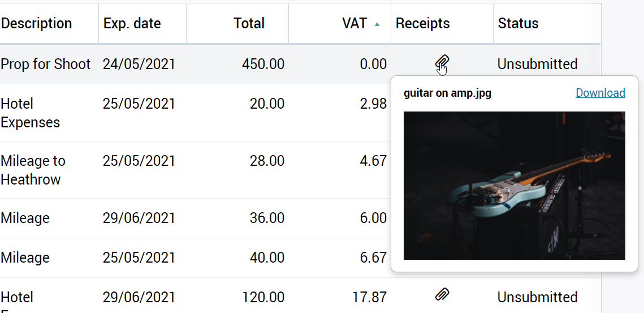644x313 pixels.
Task: Select the Mileage row with total 40.00
Action: [x=195, y=258]
